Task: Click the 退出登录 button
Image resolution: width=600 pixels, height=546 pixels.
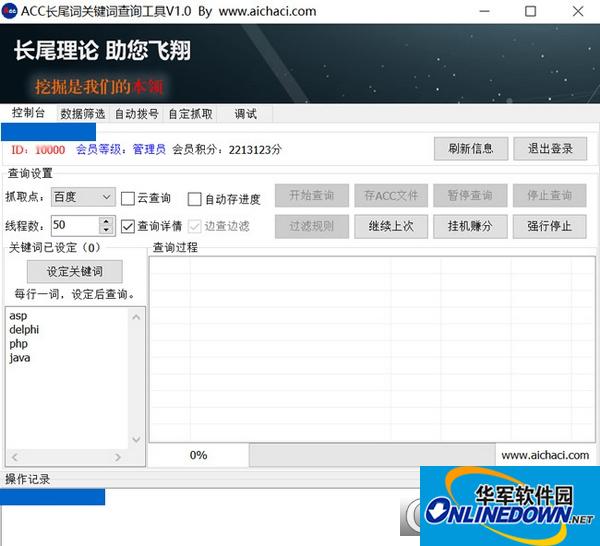Action: [550, 148]
